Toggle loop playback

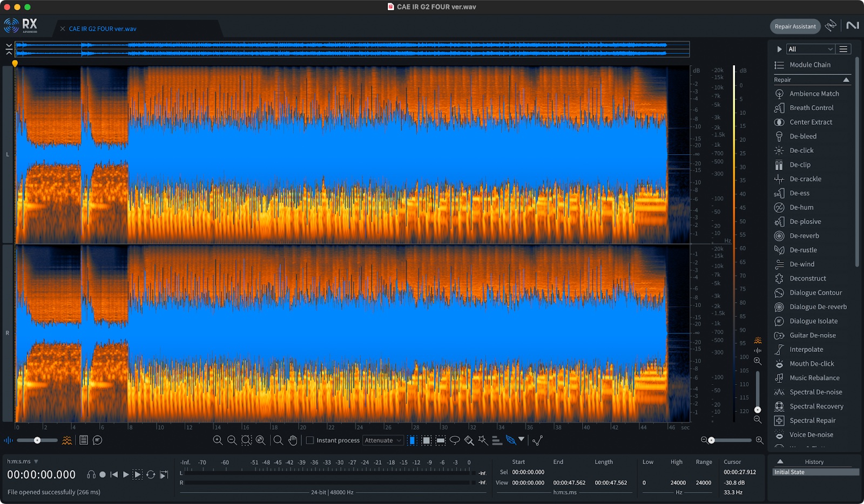(151, 475)
